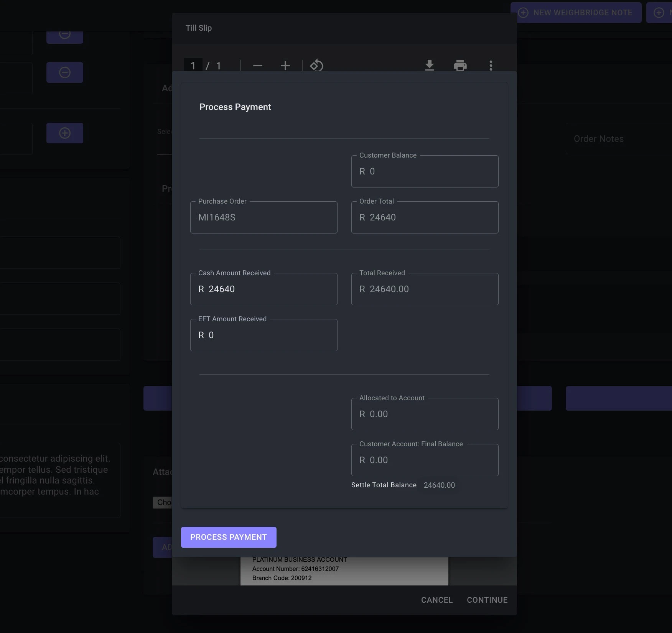672x633 pixels.
Task: Click the plus circle button on left panel
Action: 65,133
